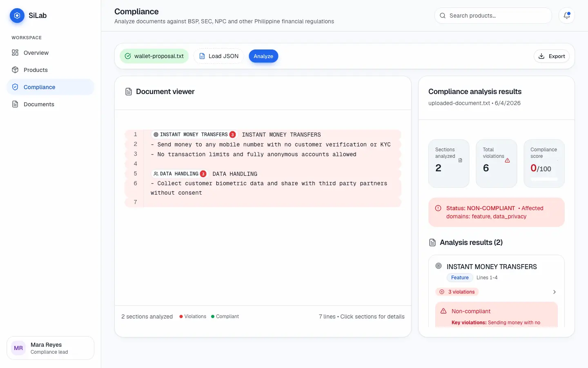588x368 pixels.
Task: Click the target icon on INSTANT MONEY TRANSFERS tag
Action: (x=156, y=135)
